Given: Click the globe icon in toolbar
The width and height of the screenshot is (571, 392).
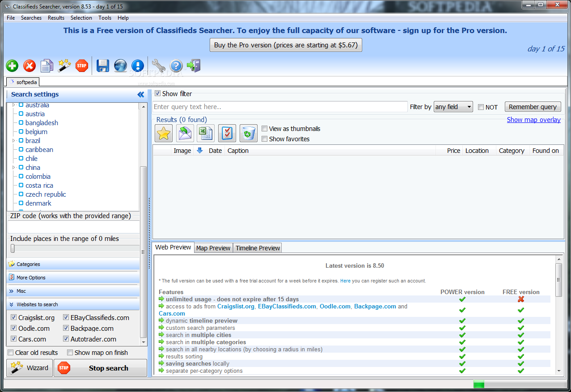Looking at the screenshot, I should [x=120, y=66].
